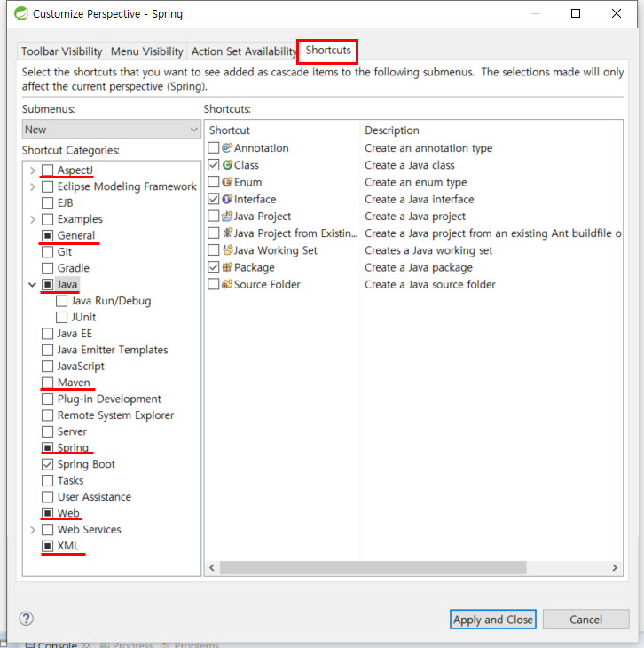Screen dimensions: 644x648
Task: Select the User Assistance category
Action: 94,497
